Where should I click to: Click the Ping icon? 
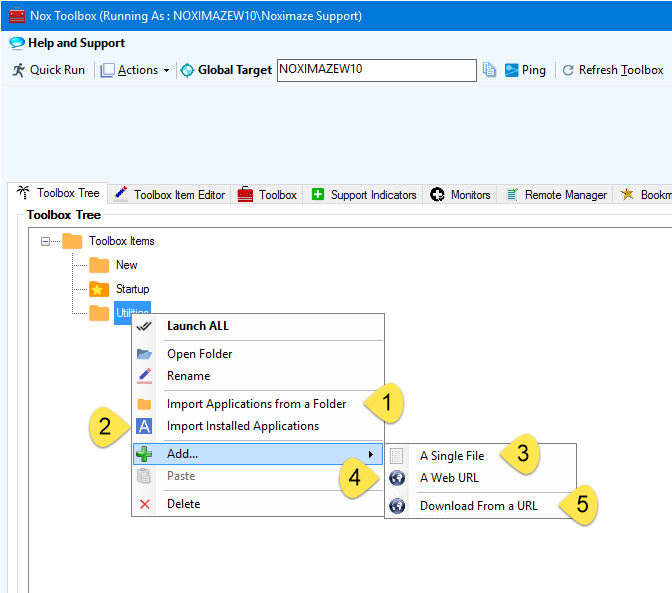[x=511, y=70]
